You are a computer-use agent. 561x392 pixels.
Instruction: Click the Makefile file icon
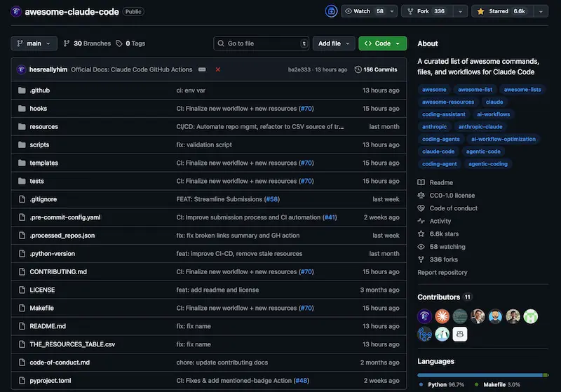pyautogui.click(x=22, y=308)
